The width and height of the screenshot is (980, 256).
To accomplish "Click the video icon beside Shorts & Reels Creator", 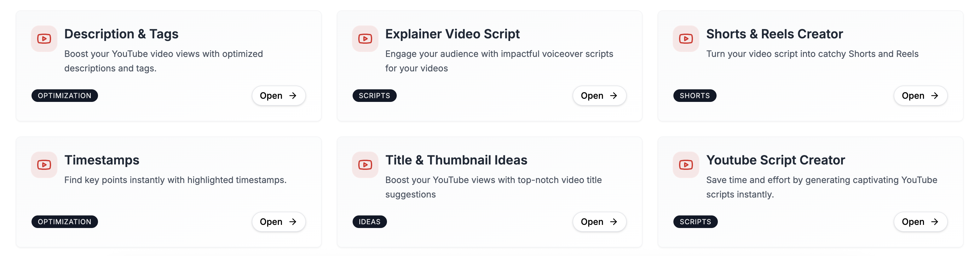I will click(686, 39).
